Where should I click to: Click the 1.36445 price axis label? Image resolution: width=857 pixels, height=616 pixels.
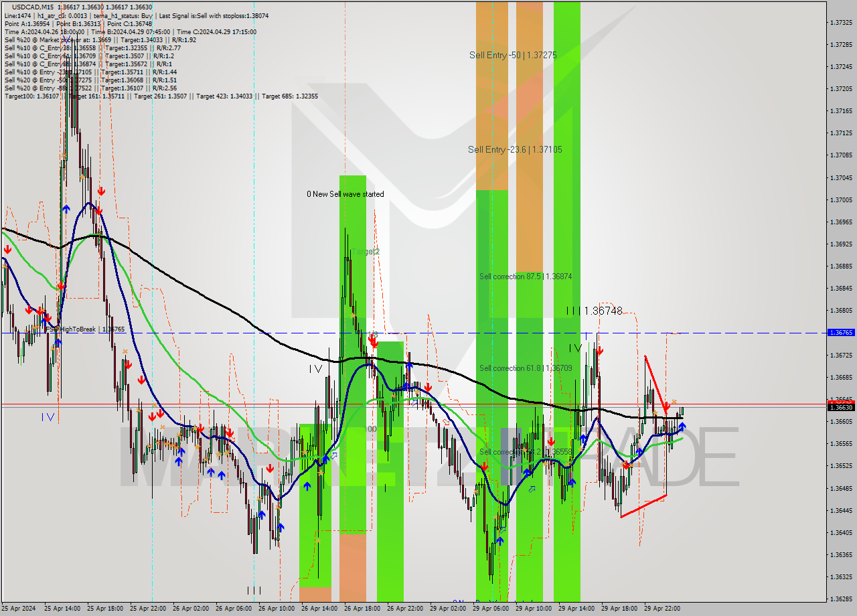841,510
